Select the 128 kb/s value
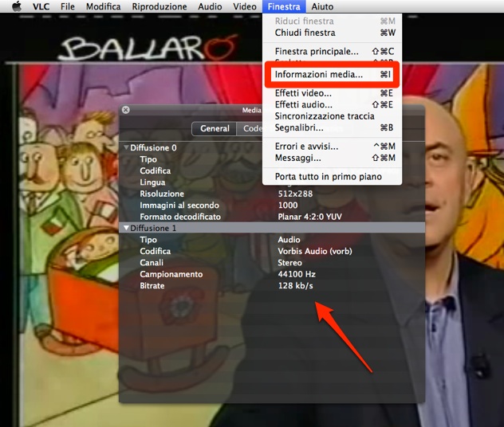This screenshot has width=504, height=427. pyautogui.click(x=296, y=286)
